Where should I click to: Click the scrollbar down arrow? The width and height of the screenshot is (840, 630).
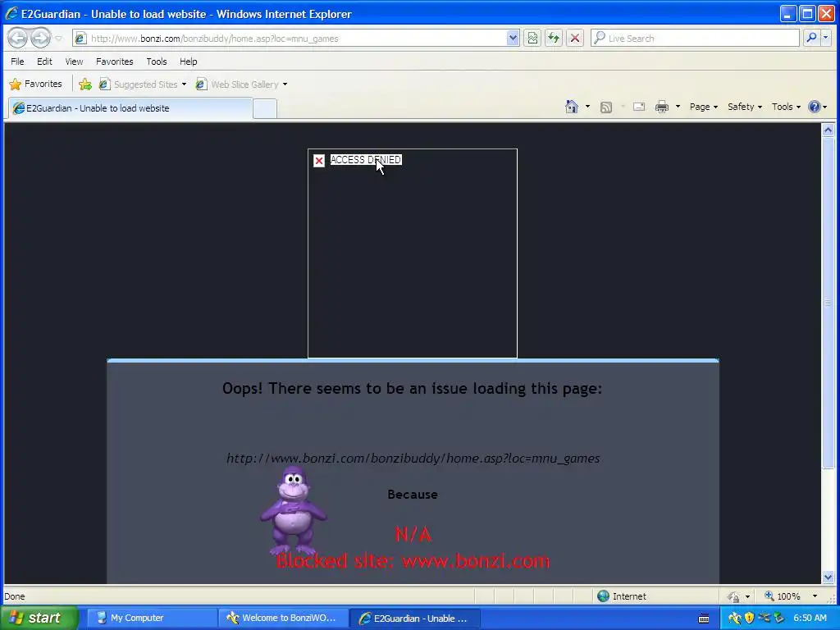click(829, 577)
